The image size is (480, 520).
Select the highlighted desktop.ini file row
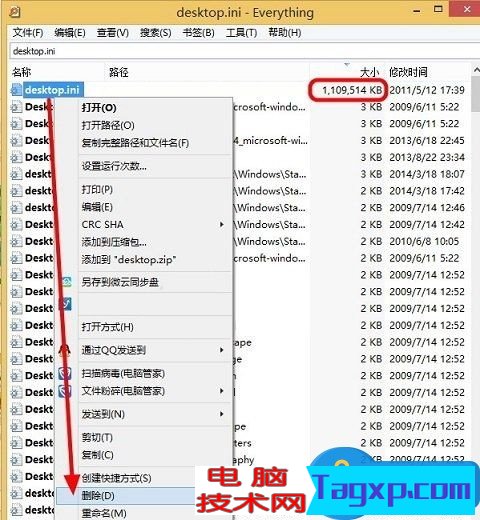point(52,90)
